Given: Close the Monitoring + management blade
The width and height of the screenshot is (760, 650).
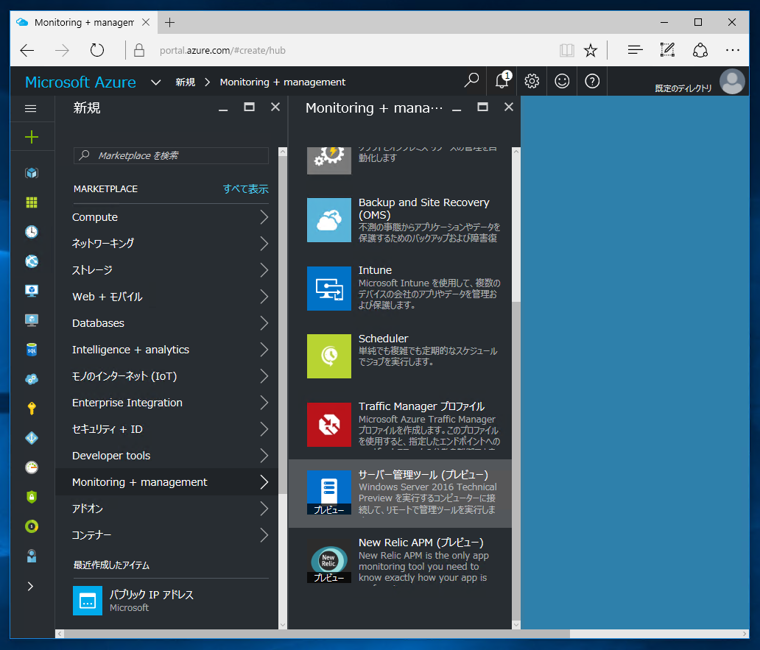Looking at the screenshot, I should tap(508, 107).
